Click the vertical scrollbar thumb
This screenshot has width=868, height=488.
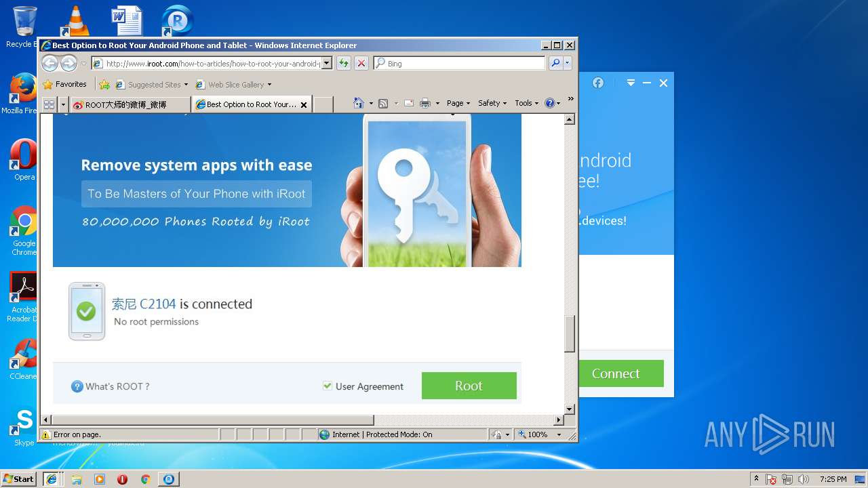click(x=570, y=333)
